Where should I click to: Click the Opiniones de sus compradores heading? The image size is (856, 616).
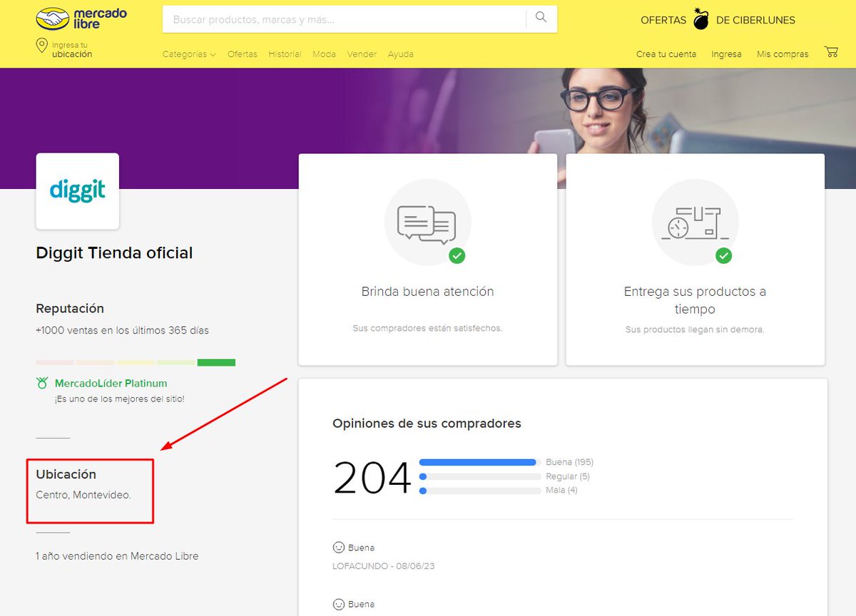427,423
